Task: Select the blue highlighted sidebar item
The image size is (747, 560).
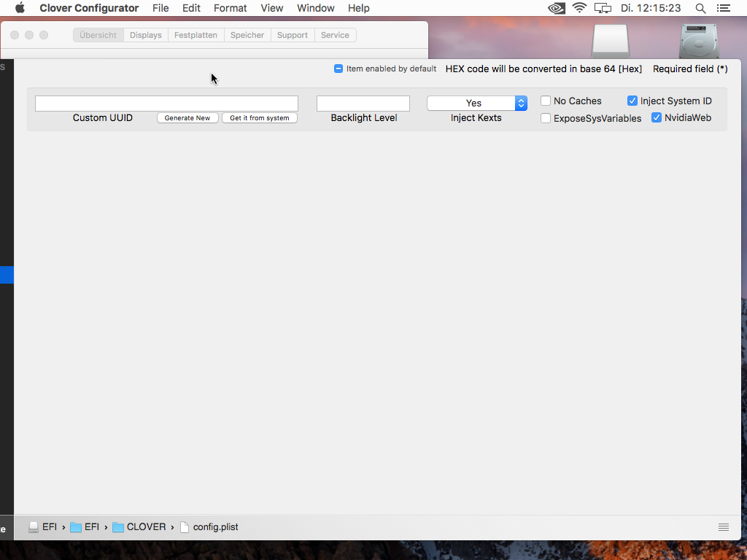Action: pyautogui.click(x=7, y=275)
